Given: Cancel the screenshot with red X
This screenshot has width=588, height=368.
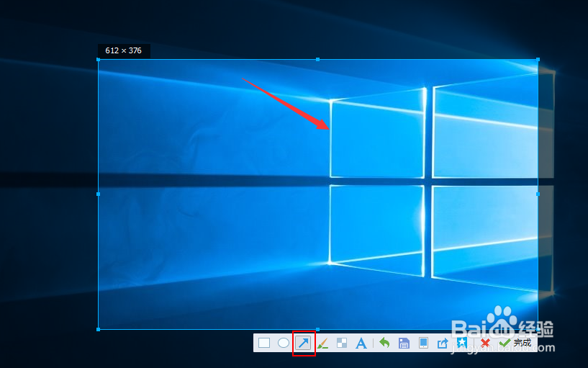Looking at the screenshot, I should pyautogui.click(x=485, y=343).
